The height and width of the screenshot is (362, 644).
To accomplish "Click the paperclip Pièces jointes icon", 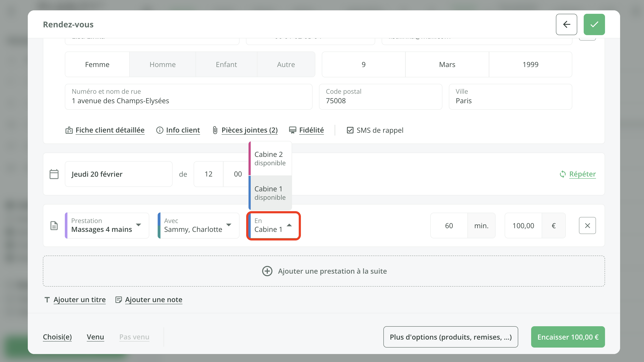I will pos(215,130).
